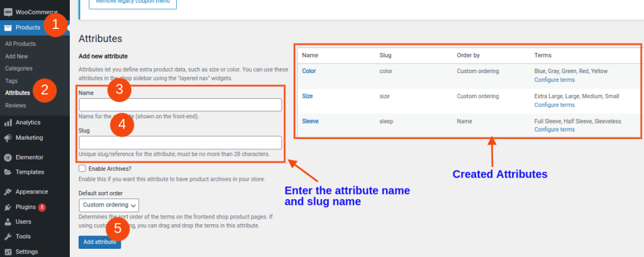The height and width of the screenshot is (257, 644).
Task: Go to All Products submenu
Action: coord(21,44)
